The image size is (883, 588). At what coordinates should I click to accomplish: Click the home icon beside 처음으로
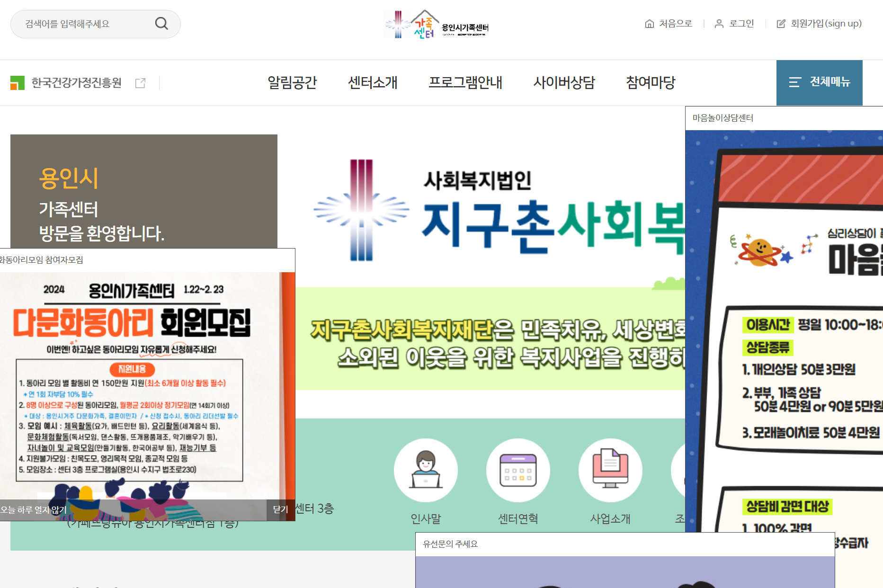pos(649,24)
